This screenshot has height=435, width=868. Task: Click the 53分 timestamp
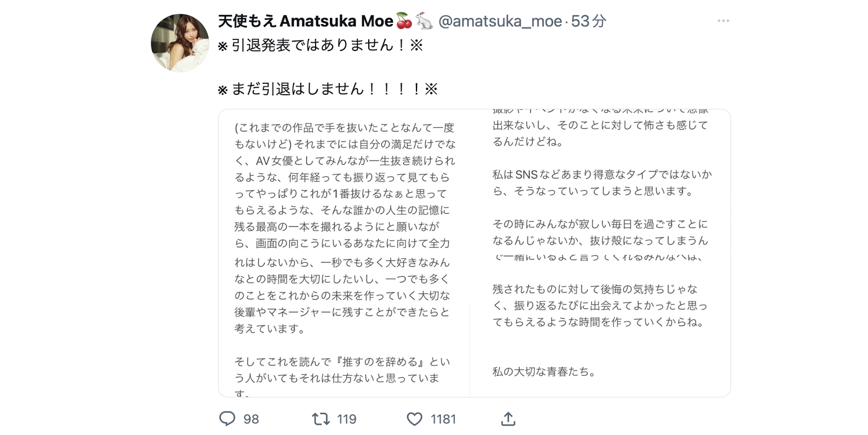(x=589, y=21)
